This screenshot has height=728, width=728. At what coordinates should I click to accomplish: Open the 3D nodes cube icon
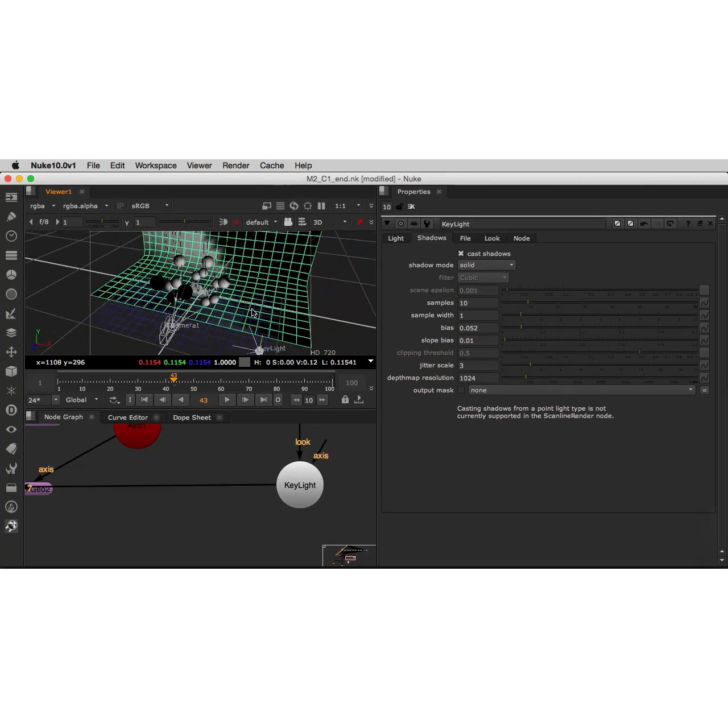[x=11, y=371]
